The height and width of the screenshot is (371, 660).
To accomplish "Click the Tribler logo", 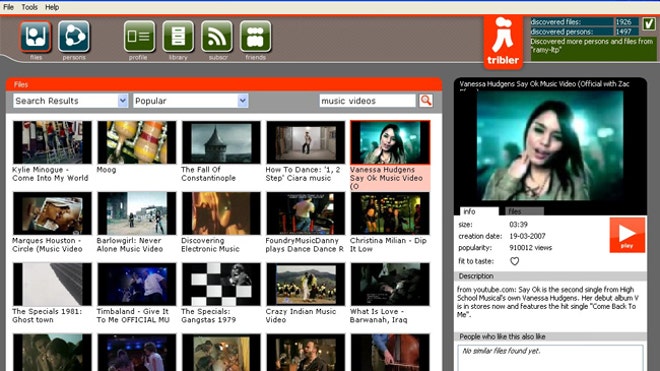I will coord(503,42).
